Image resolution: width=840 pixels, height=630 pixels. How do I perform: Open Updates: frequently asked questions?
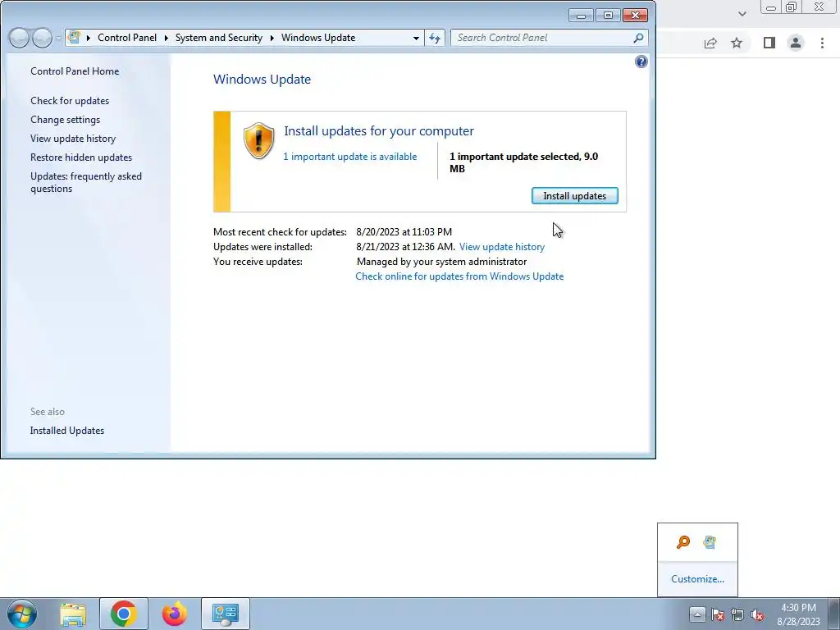[x=85, y=182]
